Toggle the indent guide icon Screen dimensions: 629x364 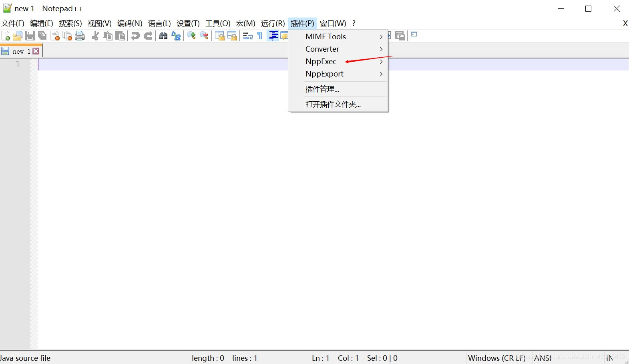[273, 36]
